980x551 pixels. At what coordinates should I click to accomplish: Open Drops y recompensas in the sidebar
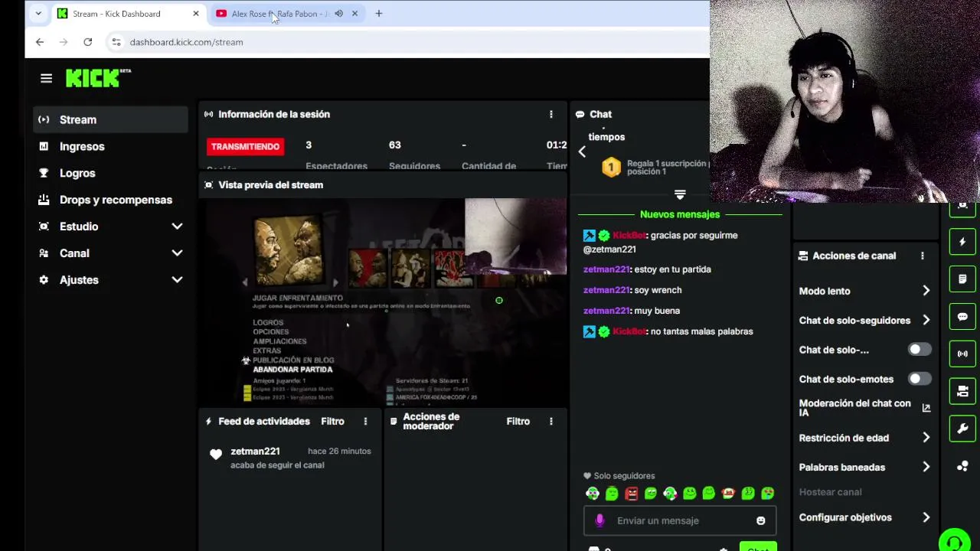(110, 200)
